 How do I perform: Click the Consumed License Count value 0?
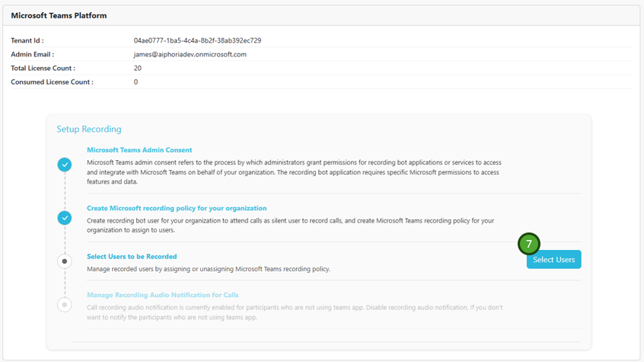(135, 82)
